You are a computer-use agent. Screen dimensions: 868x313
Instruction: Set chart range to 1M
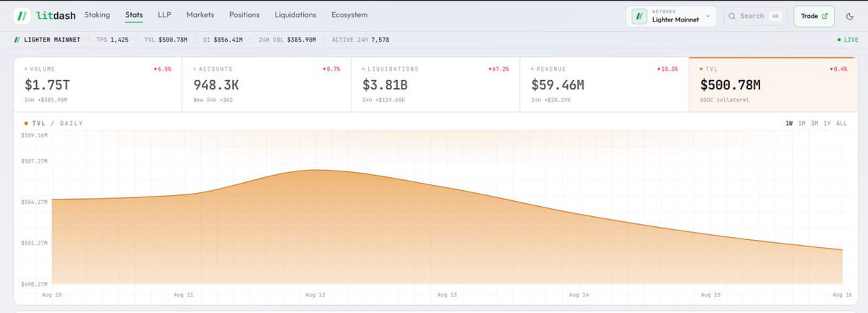click(x=802, y=124)
